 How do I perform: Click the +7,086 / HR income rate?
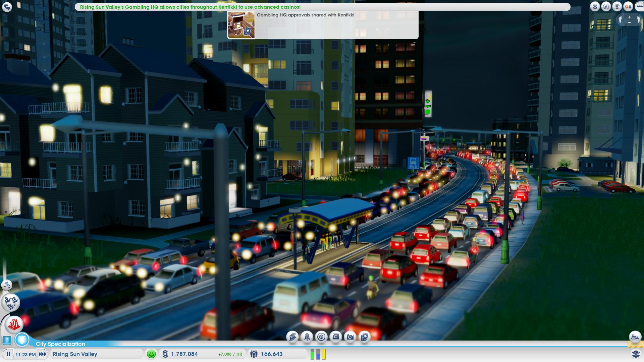click(230, 354)
